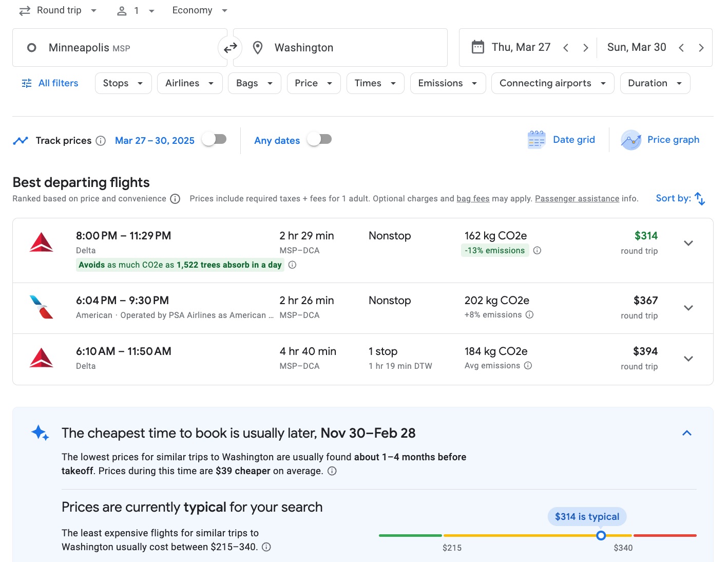The image size is (728, 562).
Task: Click the bag fees link
Action: (473, 198)
